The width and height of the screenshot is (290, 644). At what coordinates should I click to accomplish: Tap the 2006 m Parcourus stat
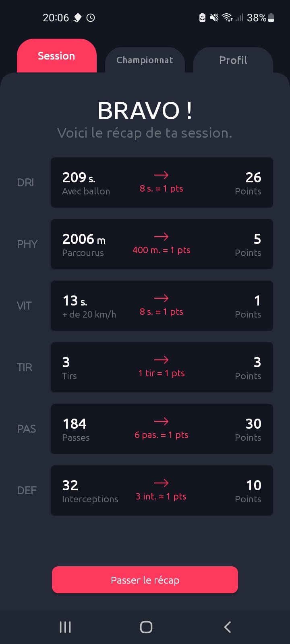[84, 244]
